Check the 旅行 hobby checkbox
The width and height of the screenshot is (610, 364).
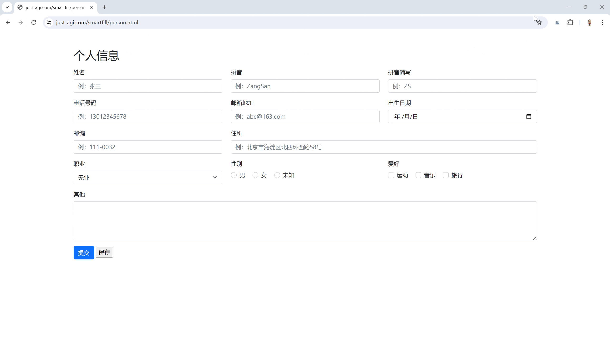pos(446,175)
